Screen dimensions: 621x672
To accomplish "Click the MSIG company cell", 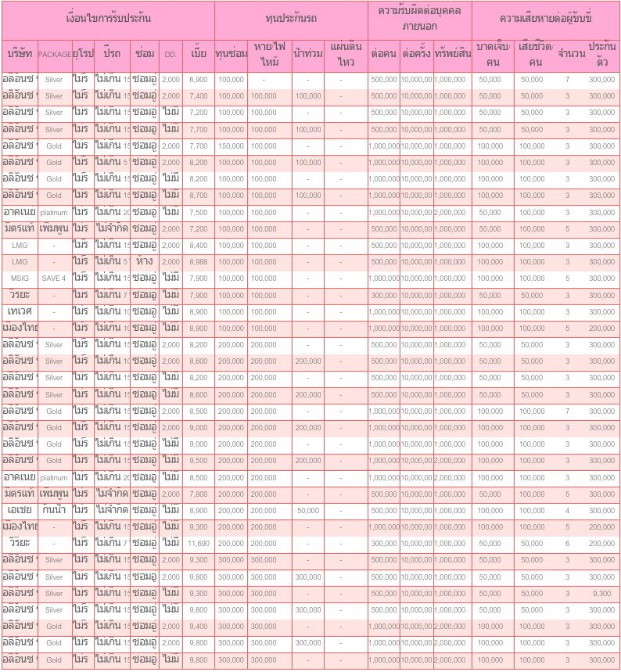I will click(20, 279).
